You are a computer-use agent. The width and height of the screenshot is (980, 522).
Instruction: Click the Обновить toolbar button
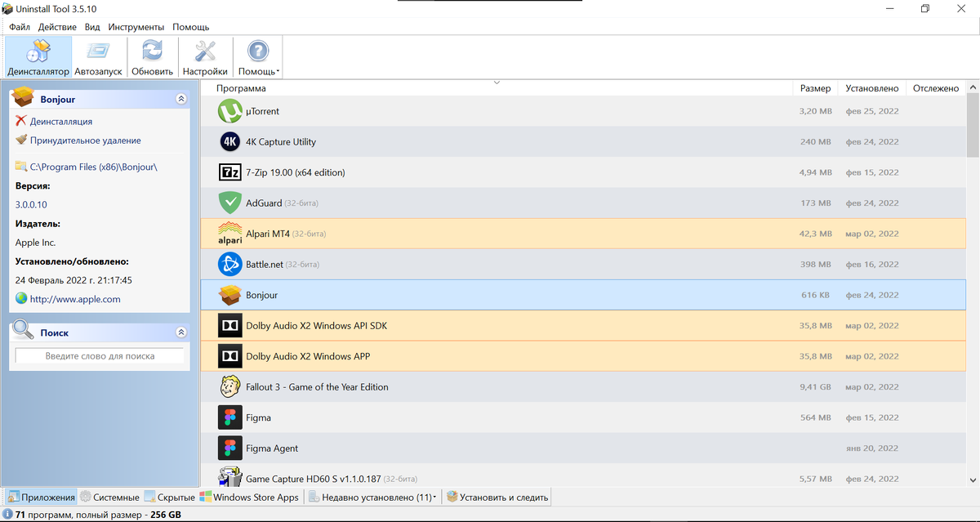[152, 57]
